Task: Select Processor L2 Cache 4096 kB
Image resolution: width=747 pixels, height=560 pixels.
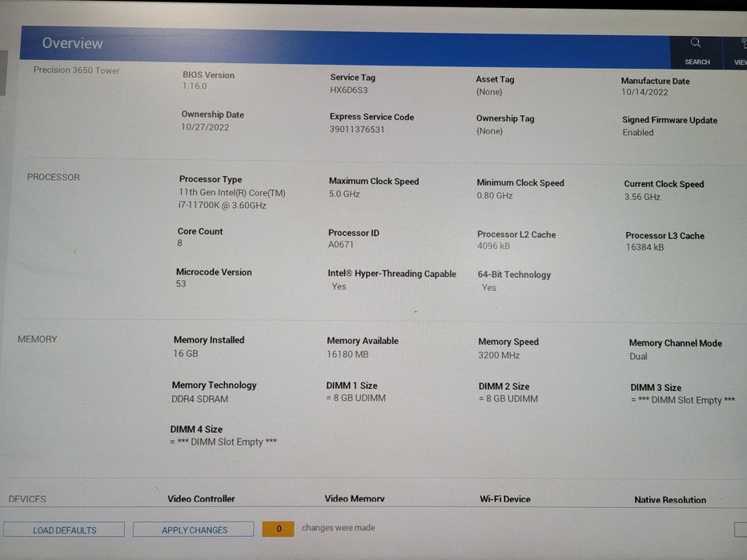Action: (x=493, y=246)
